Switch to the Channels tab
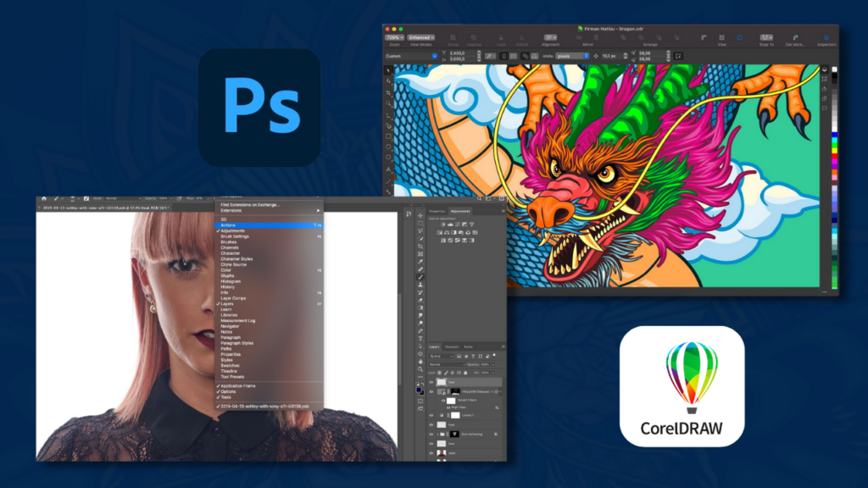This screenshot has height=488, width=868. pyautogui.click(x=452, y=347)
